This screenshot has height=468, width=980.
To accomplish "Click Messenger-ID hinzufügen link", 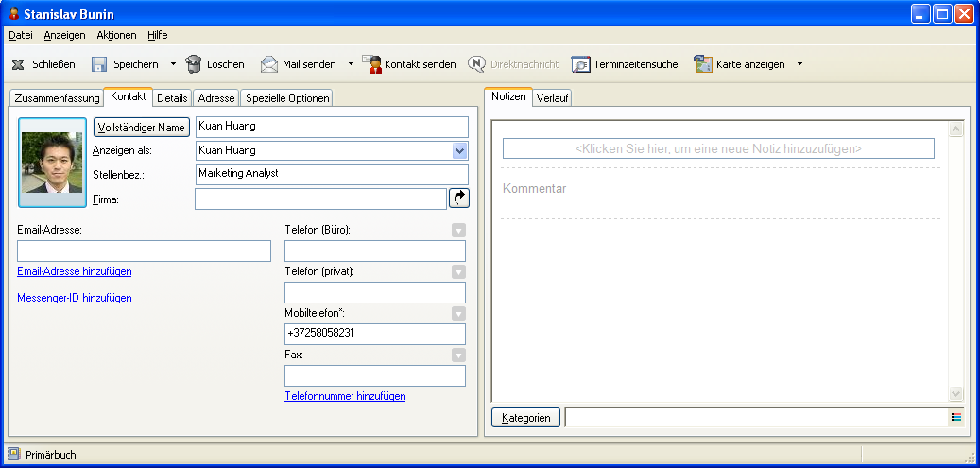I will tap(75, 298).
